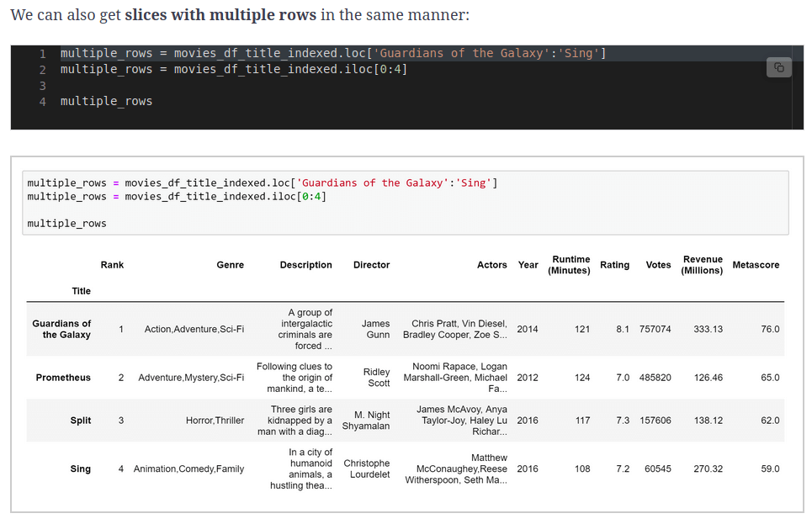Image resolution: width=812 pixels, height=524 pixels.
Task: Click the runtime value 124
Action: click(582, 378)
